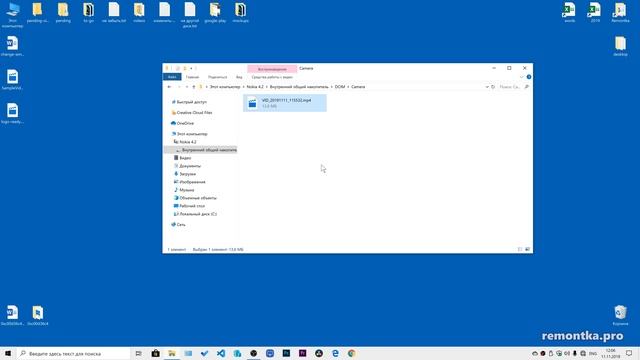Viewport: 640px width, 360px height.
Task: Open Google Chrome from taskbar
Action: (x=351, y=353)
